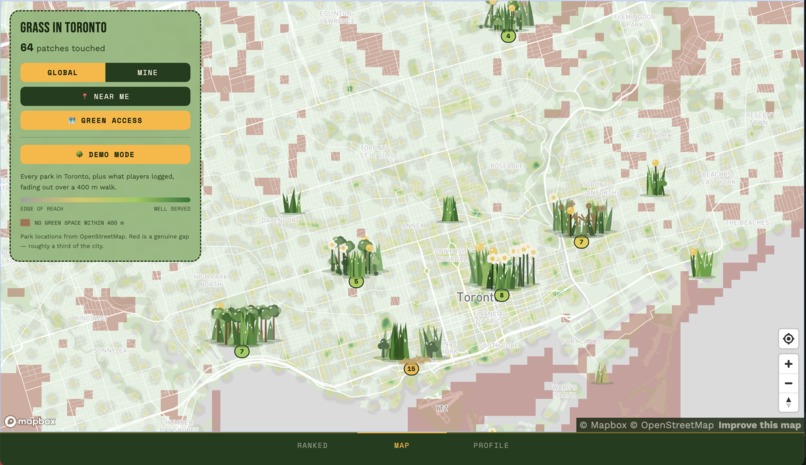Viewport: 806px width, 465px height.
Task: Click the GRASS IN TORONTO heading
Action: [x=63, y=27]
